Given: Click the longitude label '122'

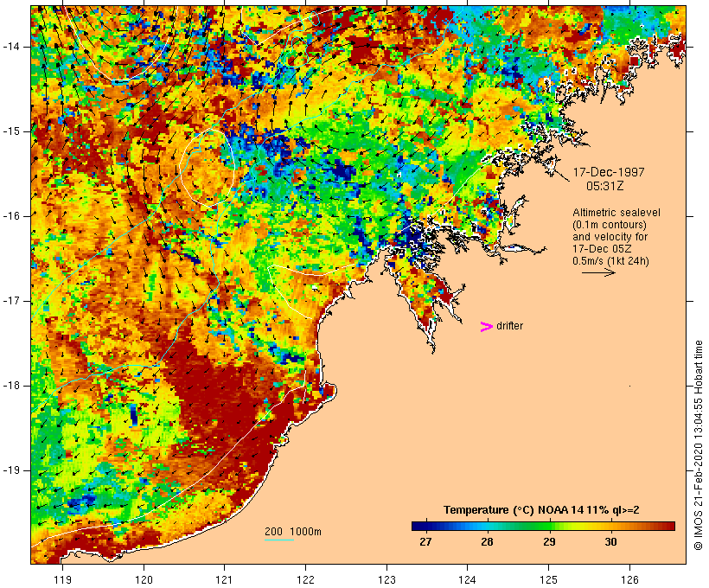Looking at the screenshot, I should coord(306,579).
